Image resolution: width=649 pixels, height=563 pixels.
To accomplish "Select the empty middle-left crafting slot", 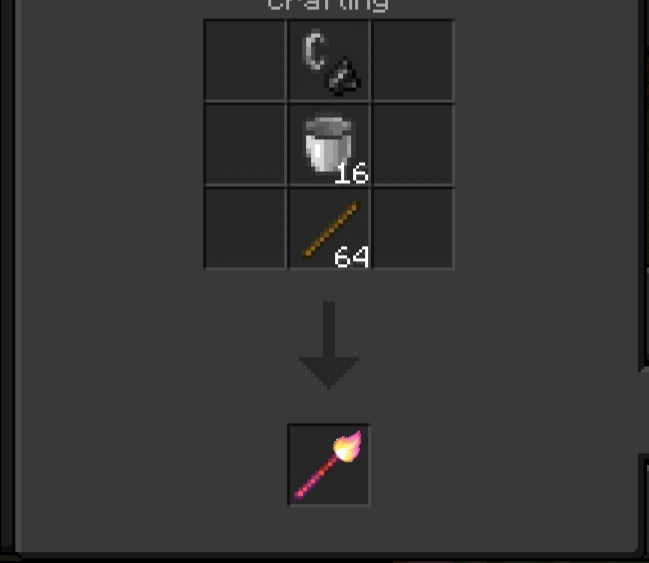I will point(245,144).
